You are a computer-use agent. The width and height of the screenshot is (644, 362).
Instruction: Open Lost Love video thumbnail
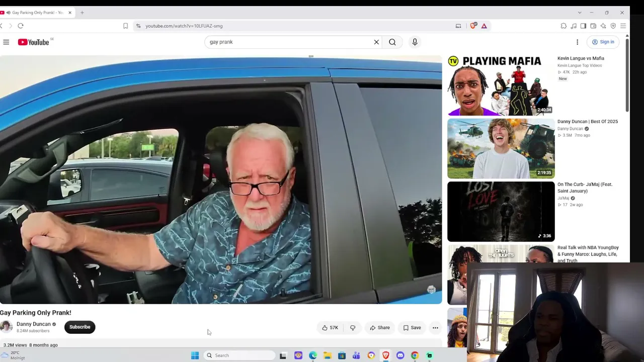click(501, 212)
